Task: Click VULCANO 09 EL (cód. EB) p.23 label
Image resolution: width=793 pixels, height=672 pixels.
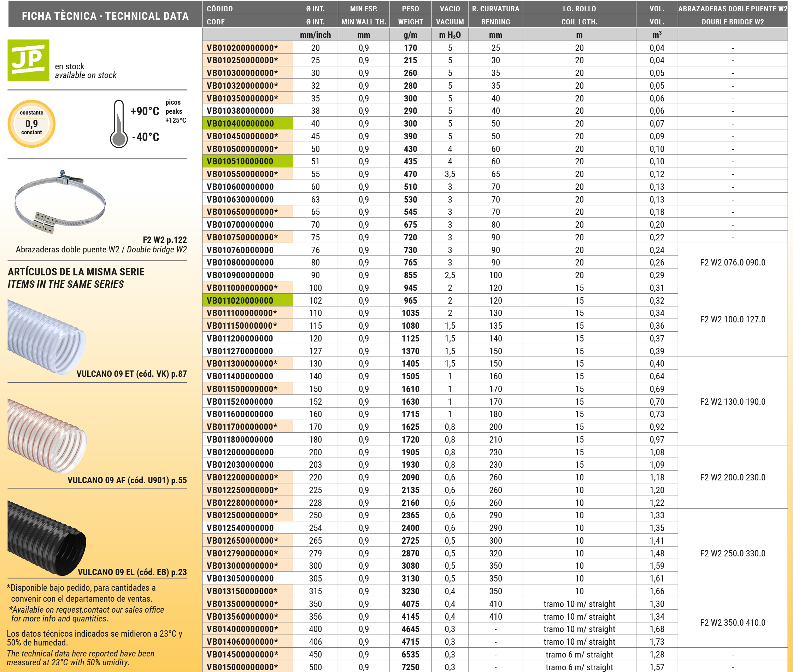Action: click(132, 572)
